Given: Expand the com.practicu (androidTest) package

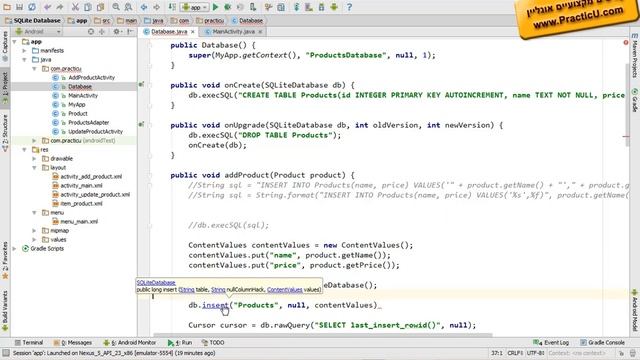Looking at the screenshot, I should [x=34, y=140].
